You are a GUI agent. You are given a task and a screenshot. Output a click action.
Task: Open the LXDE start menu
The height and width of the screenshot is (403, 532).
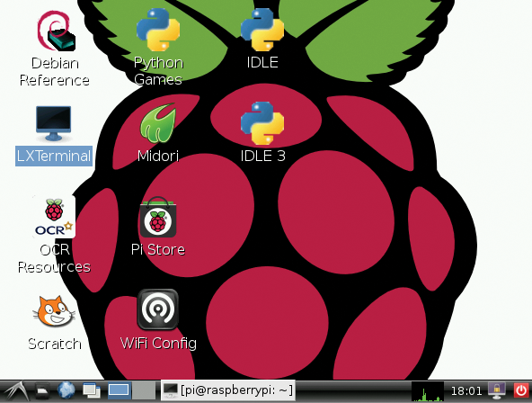pos(16,390)
